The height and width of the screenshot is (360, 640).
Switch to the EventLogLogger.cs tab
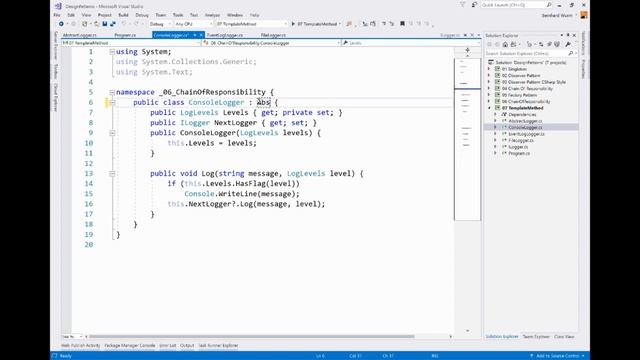pos(225,35)
